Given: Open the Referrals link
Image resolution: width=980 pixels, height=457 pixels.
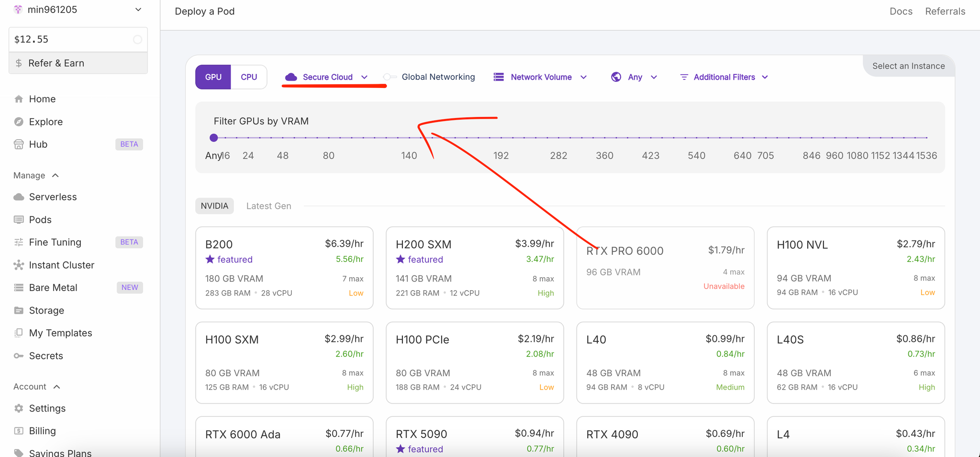Looking at the screenshot, I should [x=945, y=11].
